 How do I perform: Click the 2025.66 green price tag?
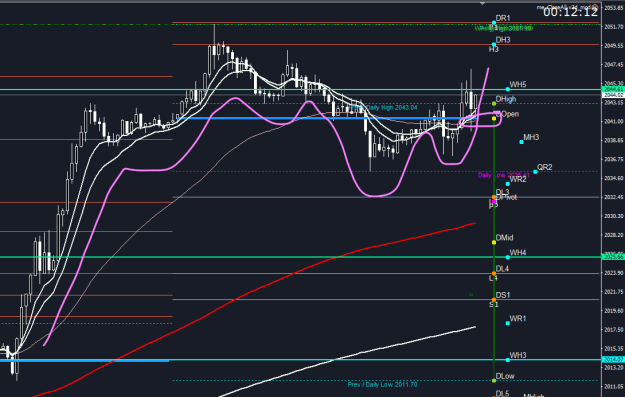coord(613,257)
